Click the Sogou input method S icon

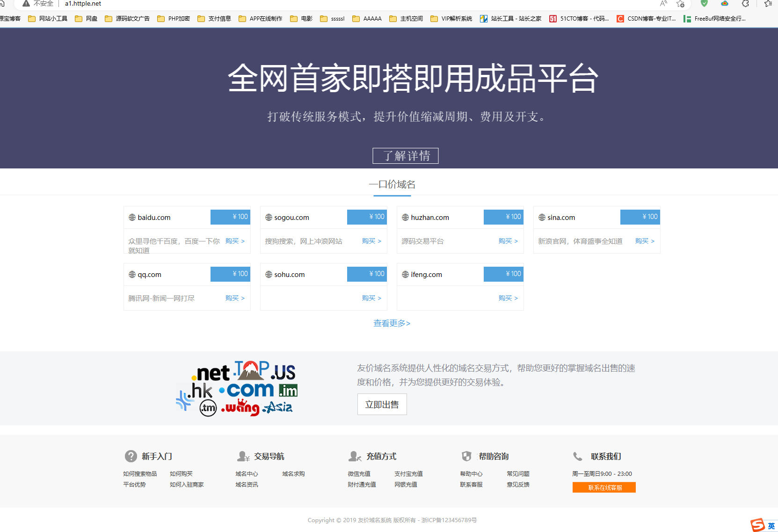point(757,525)
